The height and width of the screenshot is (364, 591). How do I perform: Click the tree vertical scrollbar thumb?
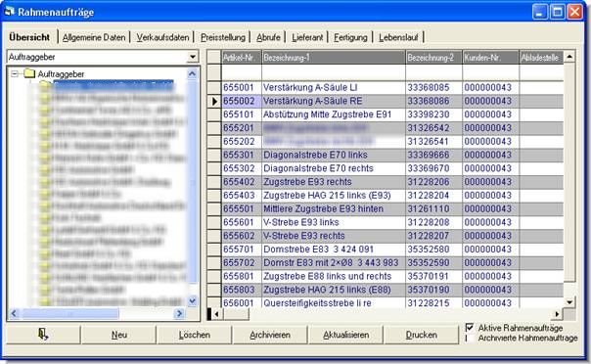click(x=192, y=181)
